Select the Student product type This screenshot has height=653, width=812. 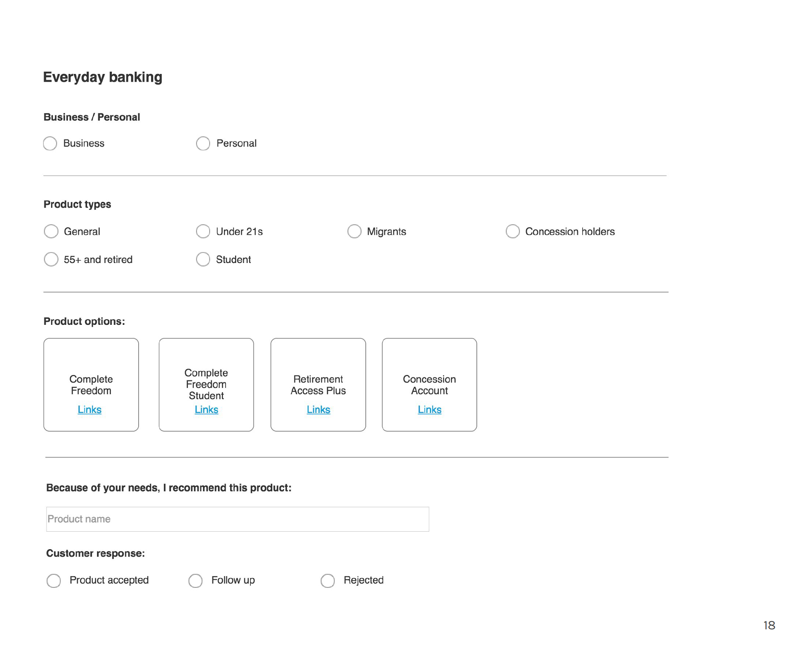(203, 260)
